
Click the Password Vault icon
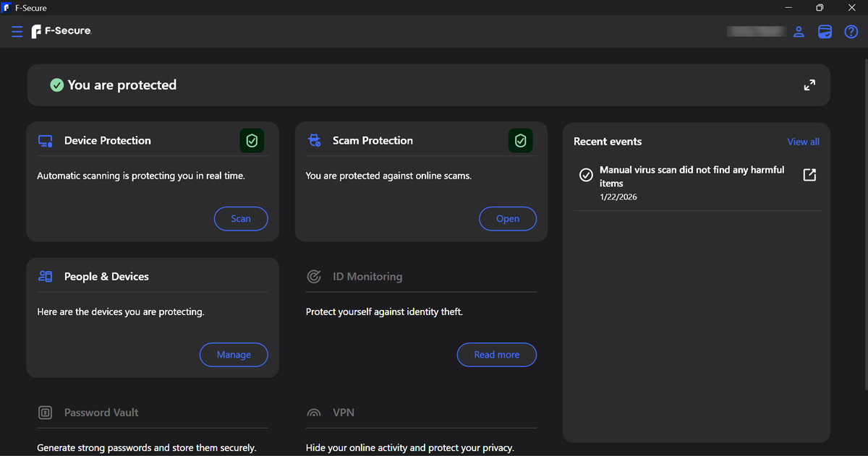45,413
